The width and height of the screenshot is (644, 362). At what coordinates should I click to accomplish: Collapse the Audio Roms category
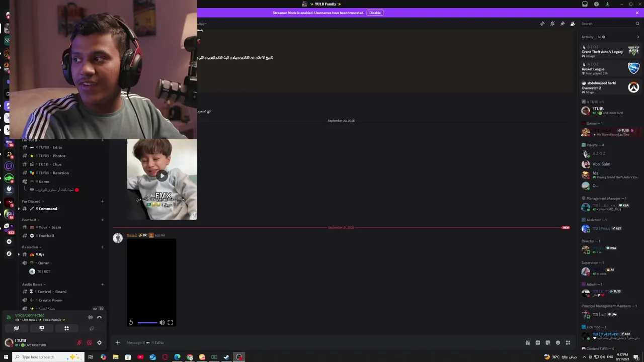click(x=33, y=284)
